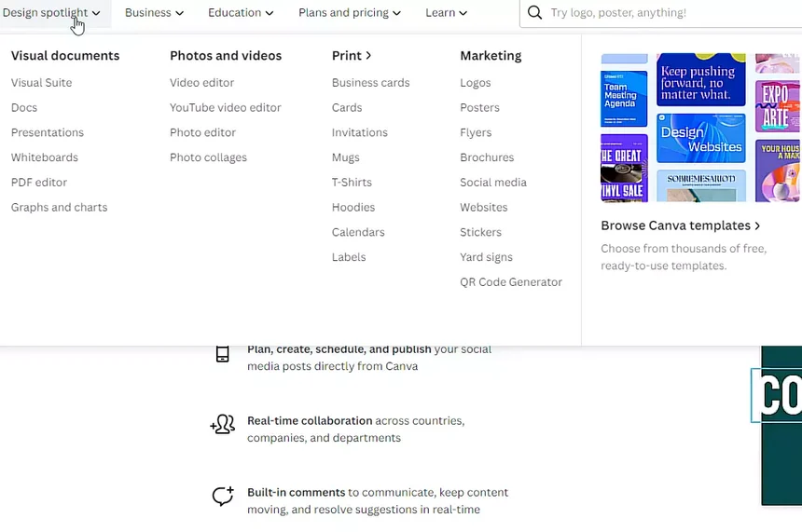Image resolution: width=802 pixels, height=532 pixels.
Task: Open the Business dropdown menu
Action: click(x=154, y=12)
